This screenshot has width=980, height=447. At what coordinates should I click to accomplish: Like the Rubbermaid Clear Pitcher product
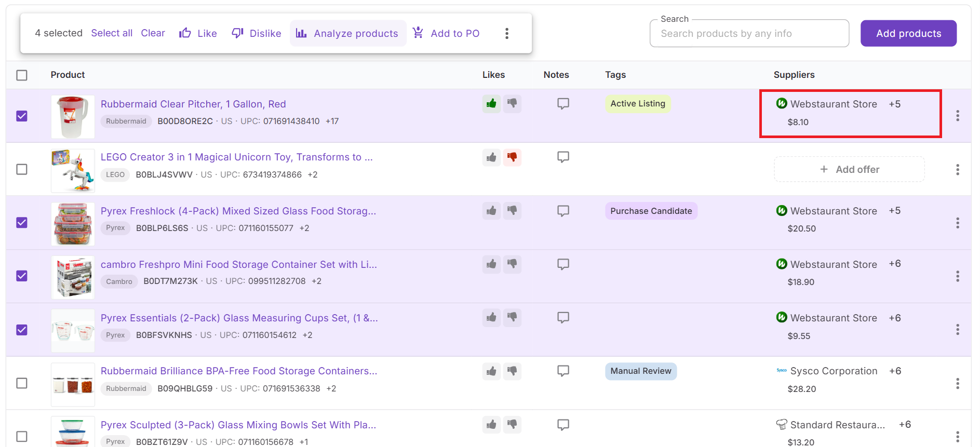coord(491,103)
